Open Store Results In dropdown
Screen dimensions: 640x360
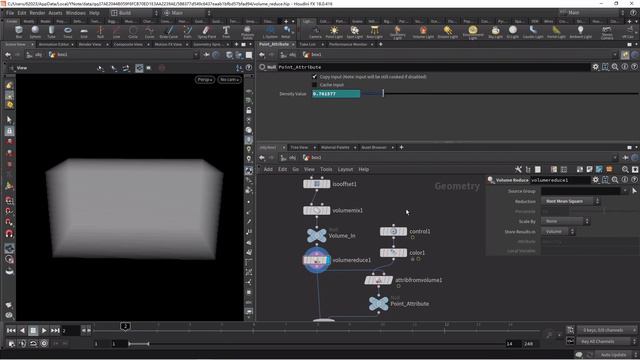[558, 231]
